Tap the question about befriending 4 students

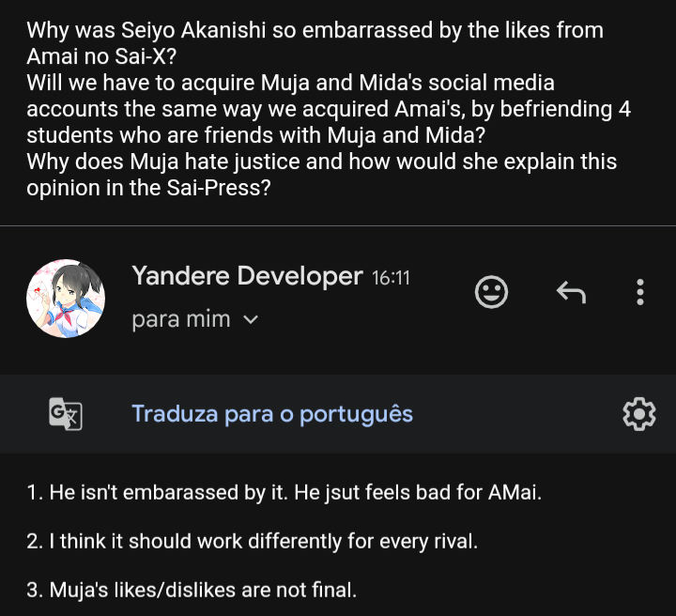tap(329, 109)
